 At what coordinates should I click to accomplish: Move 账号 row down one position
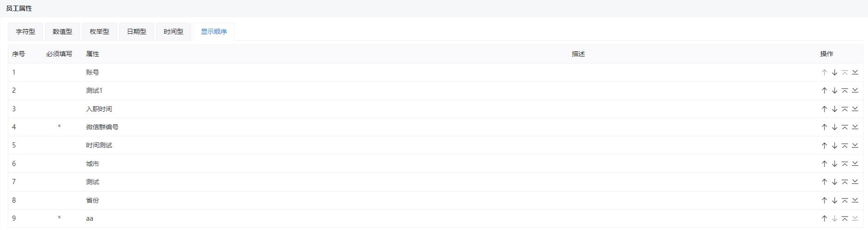pos(834,72)
